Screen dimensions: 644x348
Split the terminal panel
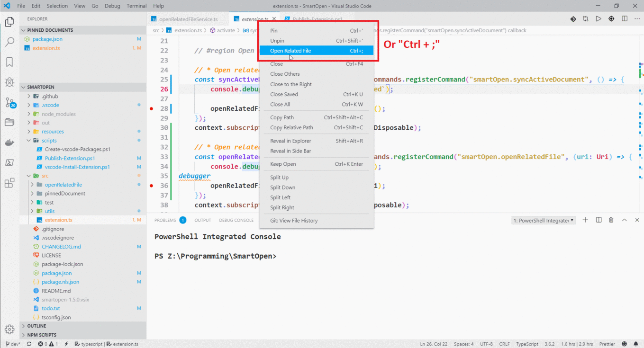(599, 220)
